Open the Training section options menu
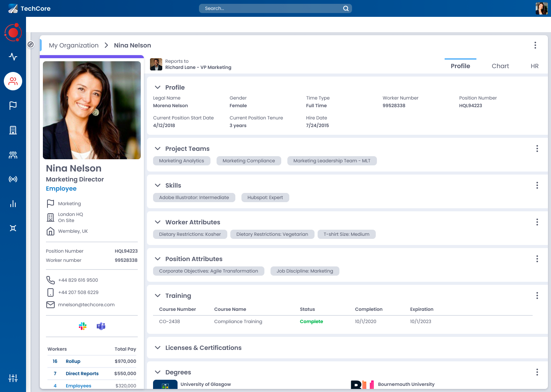The image size is (551, 392). pos(537,296)
